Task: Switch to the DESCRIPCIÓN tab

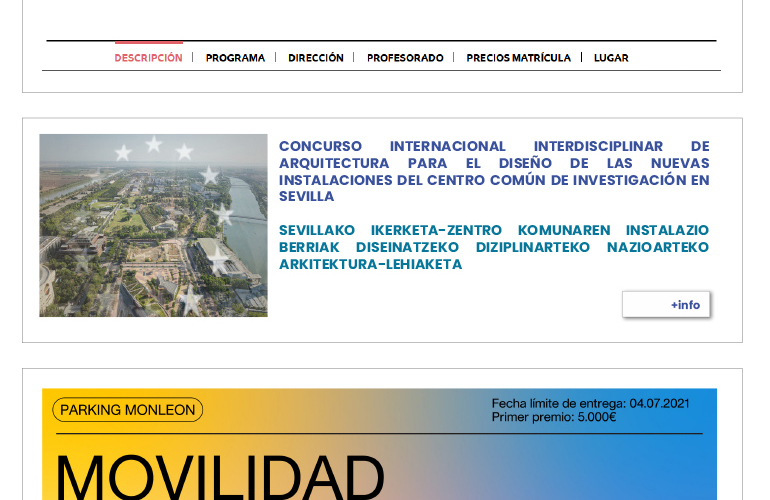Action: point(148,58)
